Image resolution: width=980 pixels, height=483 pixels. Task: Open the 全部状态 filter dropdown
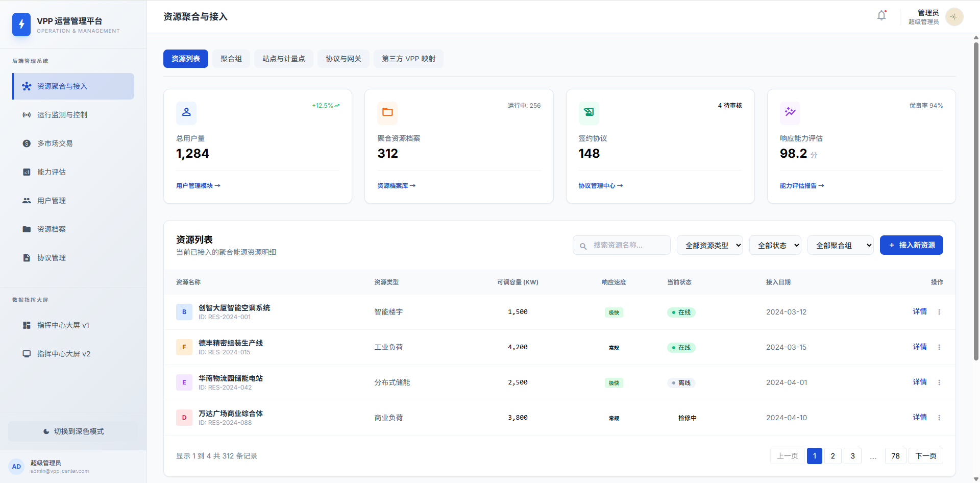click(775, 246)
